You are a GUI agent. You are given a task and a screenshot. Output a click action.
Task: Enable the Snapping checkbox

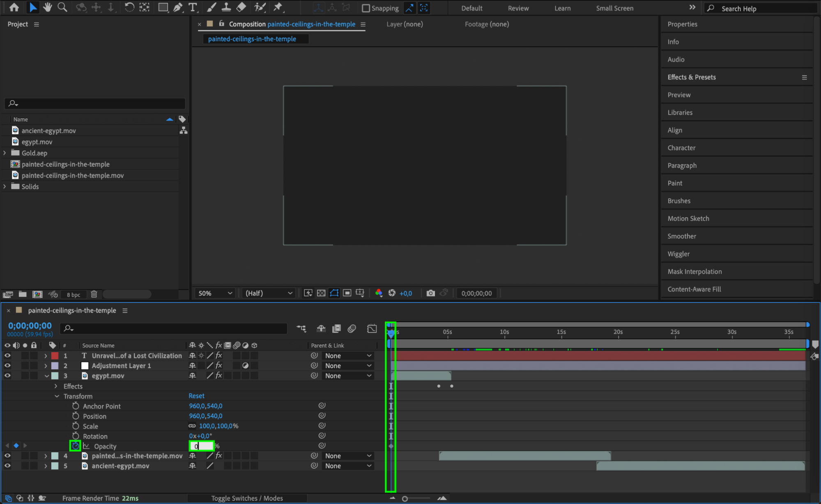[366, 8]
